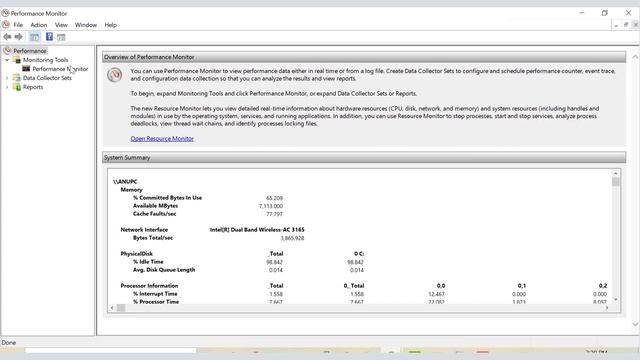Viewport: 640px width, 360px height.
Task: Click Performance Monitor app icon in title bar
Action: coord(5,13)
